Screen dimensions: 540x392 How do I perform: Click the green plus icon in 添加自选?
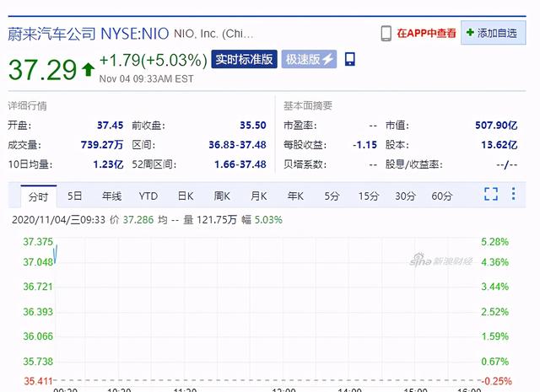[x=470, y=32]
